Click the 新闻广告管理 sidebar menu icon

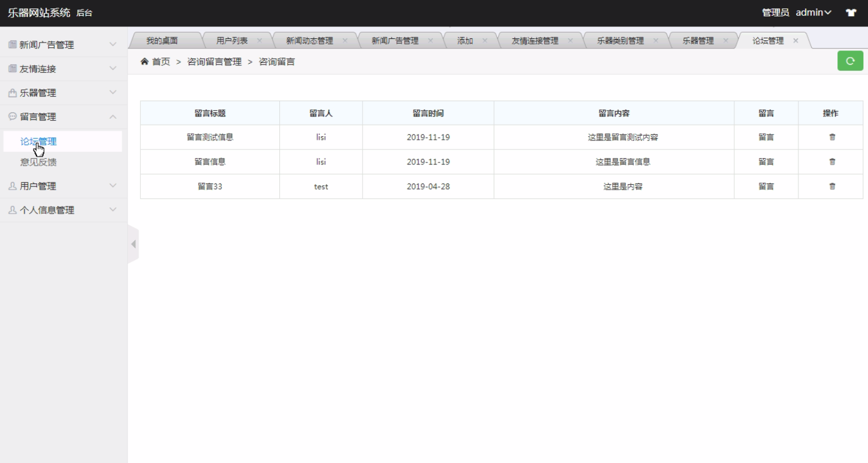click(x=13, y=44)
